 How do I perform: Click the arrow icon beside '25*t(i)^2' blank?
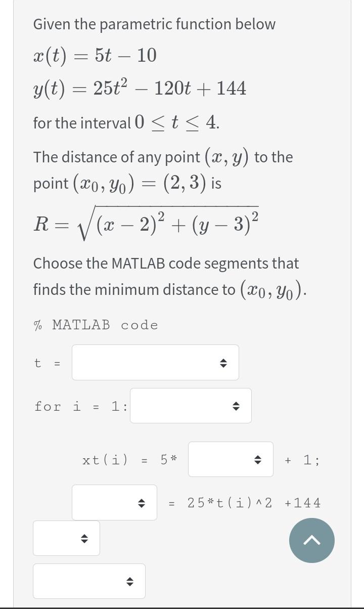(142, 502)
